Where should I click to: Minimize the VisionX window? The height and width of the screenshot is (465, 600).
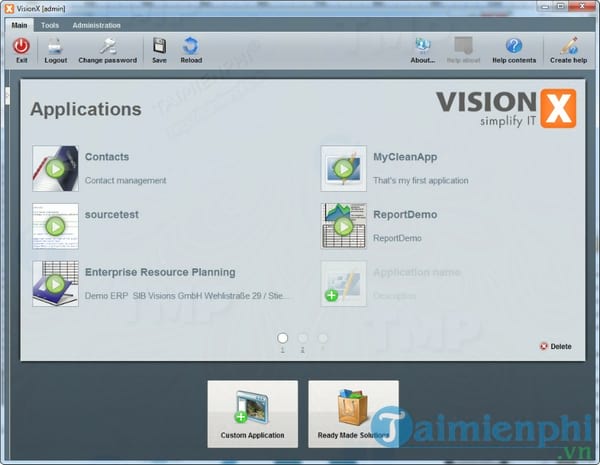(546, 6)
